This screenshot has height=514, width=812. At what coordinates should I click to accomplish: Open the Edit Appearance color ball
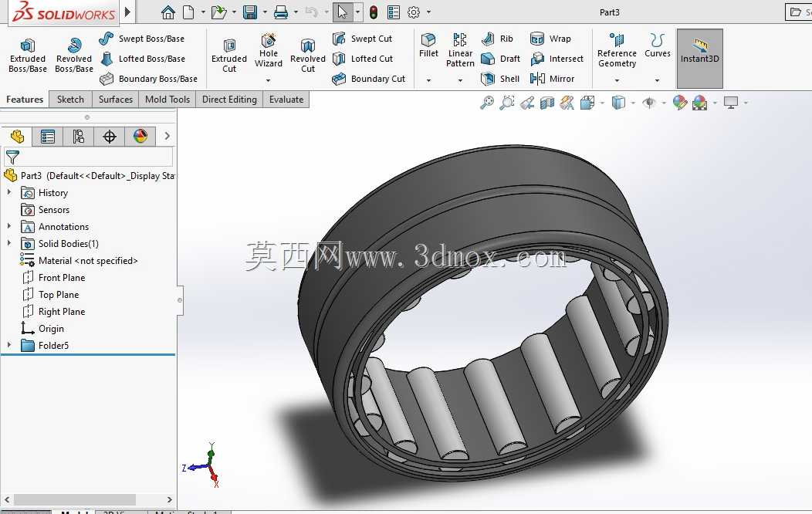point(679,103)
